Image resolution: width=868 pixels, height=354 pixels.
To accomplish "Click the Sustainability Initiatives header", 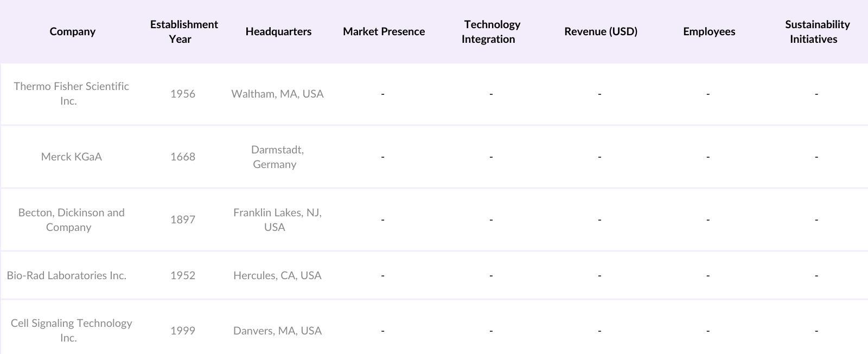I will click(816, 31).
